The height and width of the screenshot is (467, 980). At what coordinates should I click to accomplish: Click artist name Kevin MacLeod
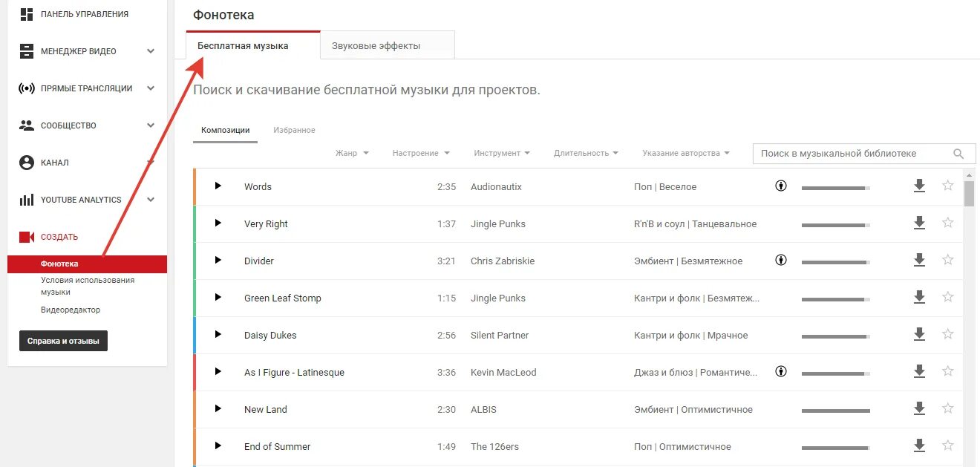coord(503,372)
